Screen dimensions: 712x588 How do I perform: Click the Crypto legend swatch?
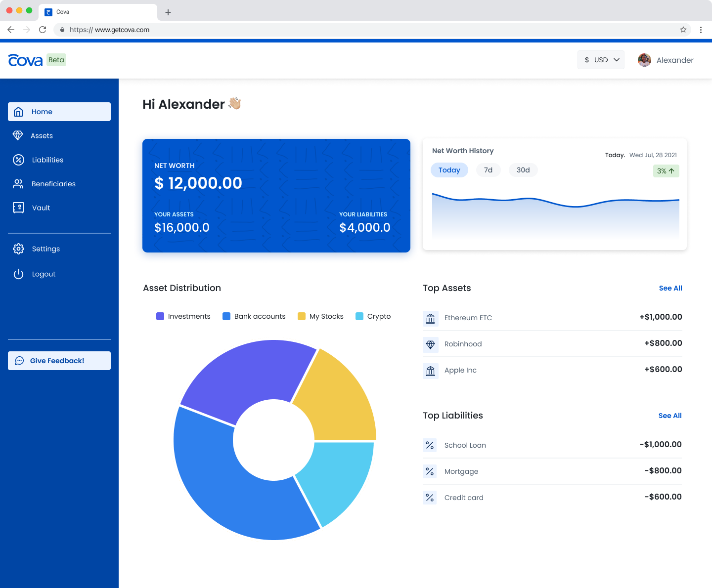click(x=359, y=316)
